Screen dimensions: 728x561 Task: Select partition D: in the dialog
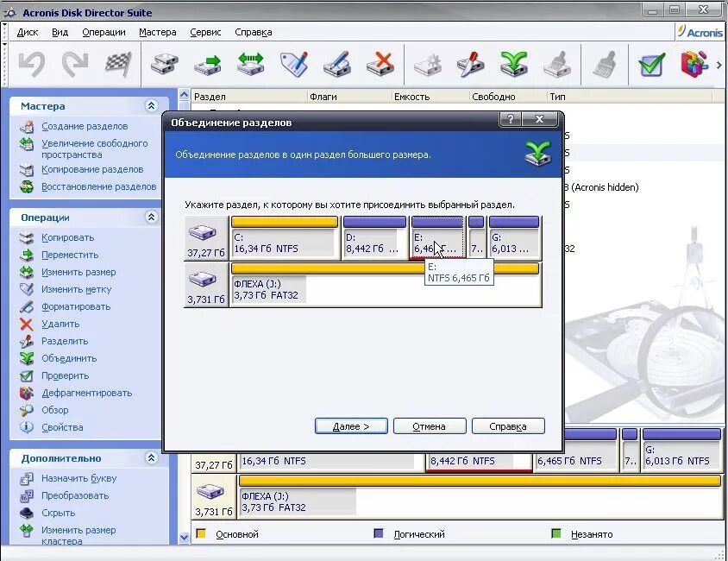pyautogui.click(x=374, y=237)
